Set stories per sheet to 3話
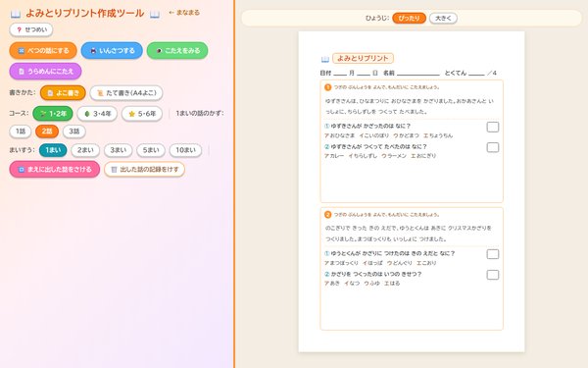Screen dimensions: 588x368 (x=74, y=131)
